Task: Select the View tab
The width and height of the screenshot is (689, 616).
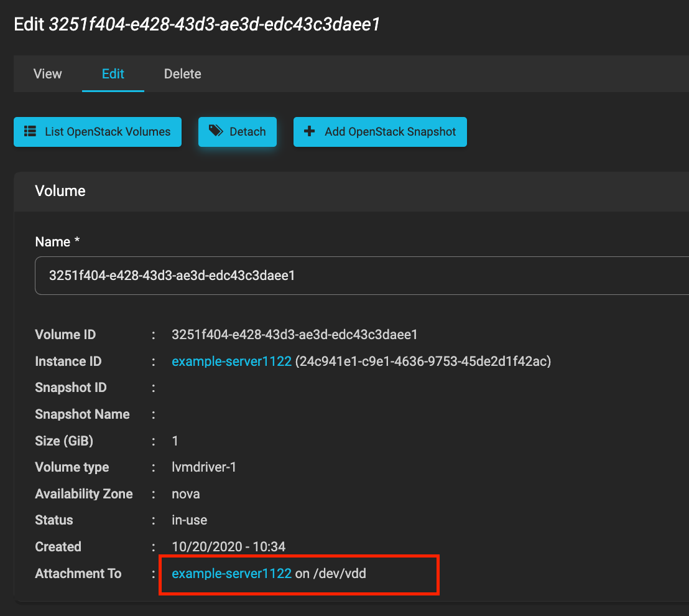Action: (x=47, y=73)
